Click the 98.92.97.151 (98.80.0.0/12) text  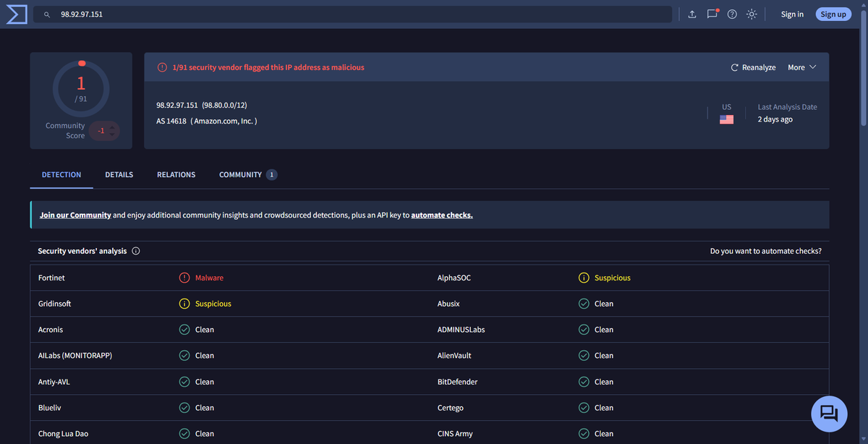202,105
